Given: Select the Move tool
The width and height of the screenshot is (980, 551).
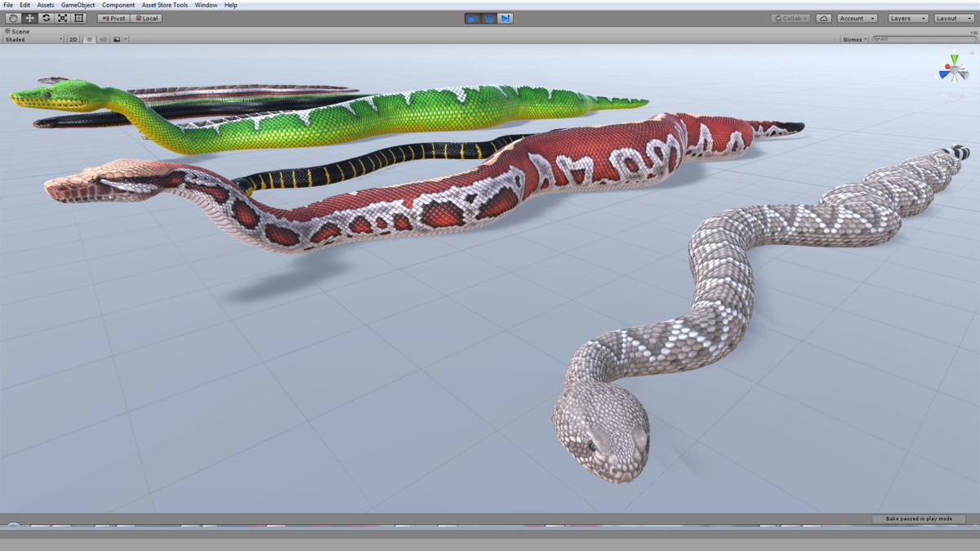Looking at the screenshot, I should coord(30,18).
